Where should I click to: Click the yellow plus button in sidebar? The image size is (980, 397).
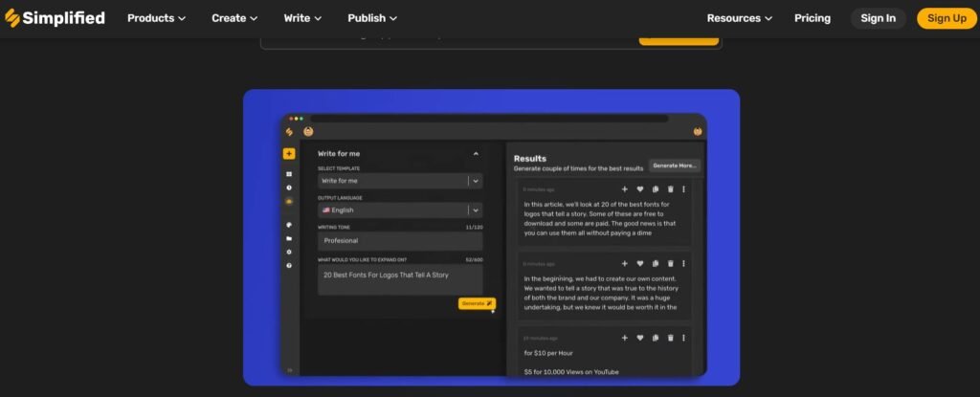click(289, 154)
